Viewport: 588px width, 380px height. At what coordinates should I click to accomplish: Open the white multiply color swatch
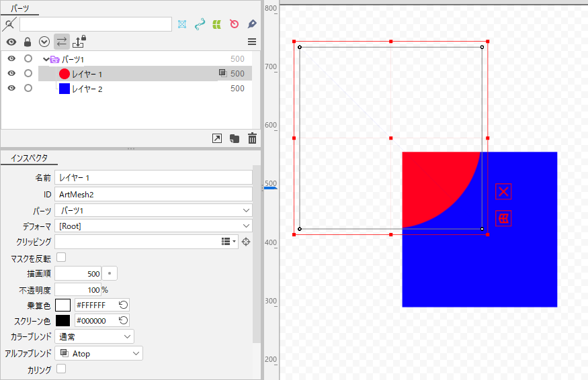point(62,305)
